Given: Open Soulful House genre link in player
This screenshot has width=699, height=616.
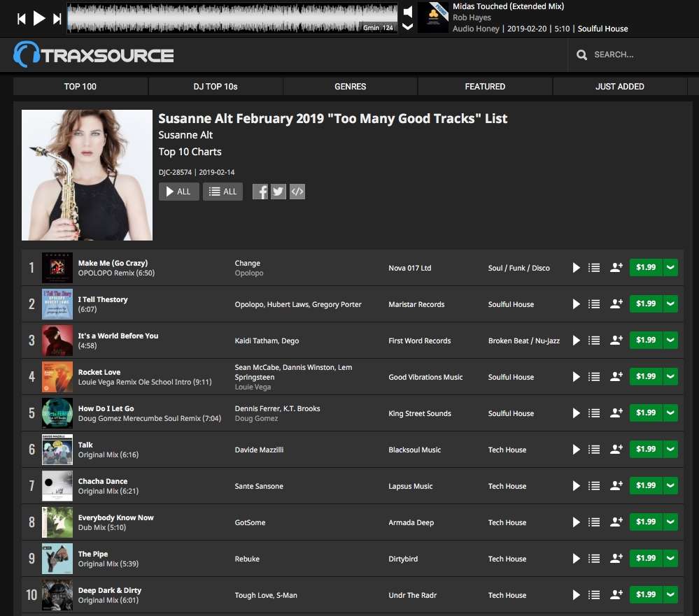Looking at the screenshot, I should 602,29.
